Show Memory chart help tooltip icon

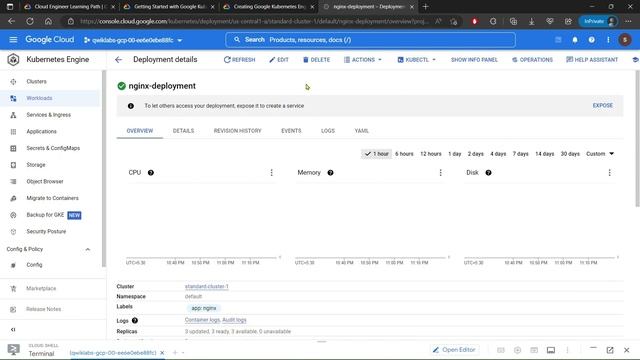(330, 173)
